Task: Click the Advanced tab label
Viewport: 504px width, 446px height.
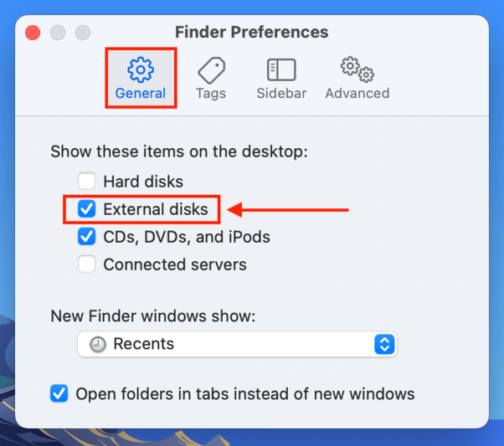Action: coord(357,94)
